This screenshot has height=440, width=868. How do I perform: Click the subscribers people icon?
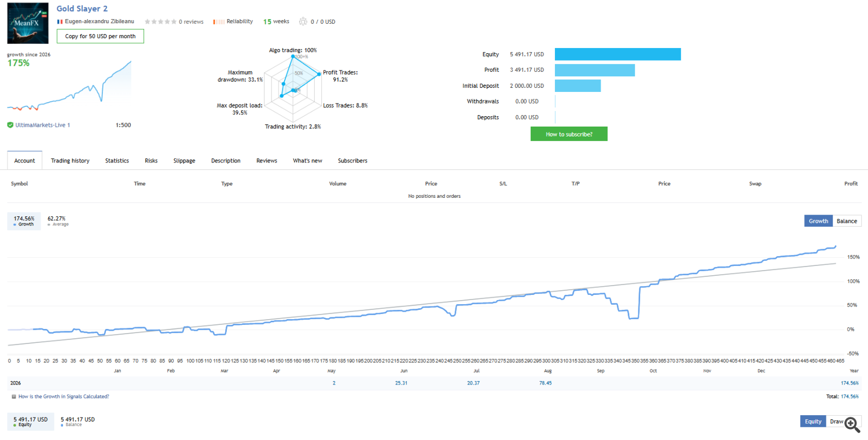pos(303,21)
